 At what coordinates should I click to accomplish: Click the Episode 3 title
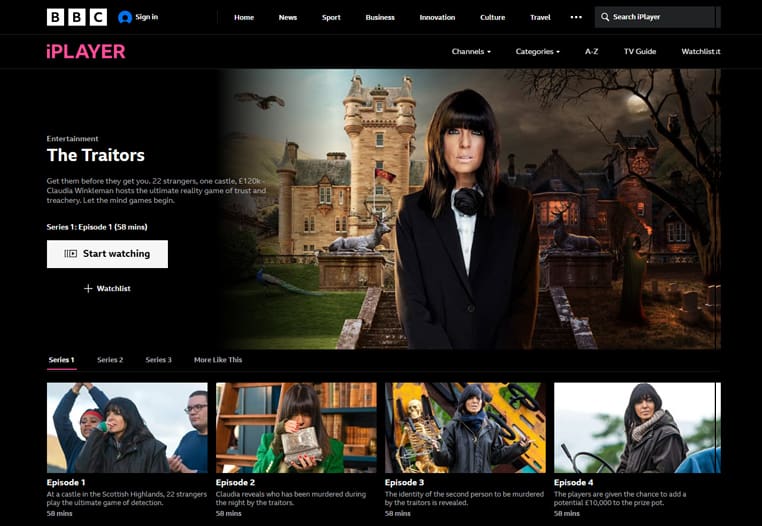click(x=404, y=483)
